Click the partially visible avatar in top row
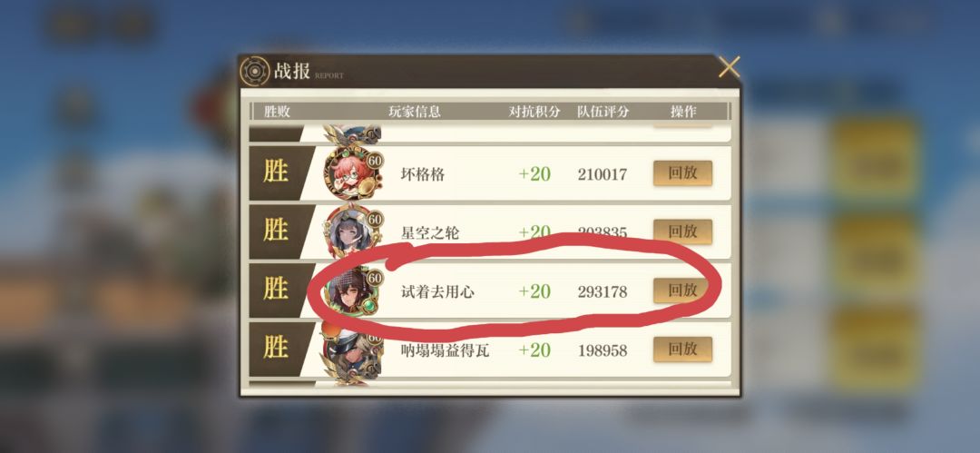This screenshot has height=453, width=980. point(352,133)
